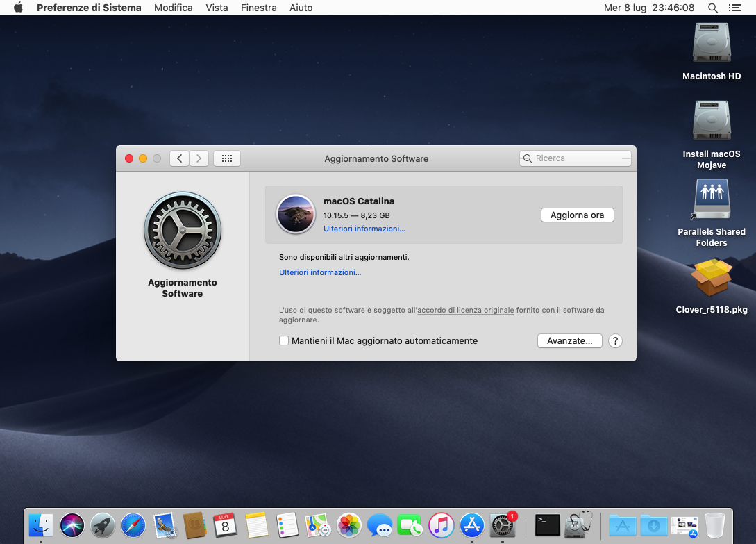
Task: Go forward with the right chevron button
Action: coord(199,158)
